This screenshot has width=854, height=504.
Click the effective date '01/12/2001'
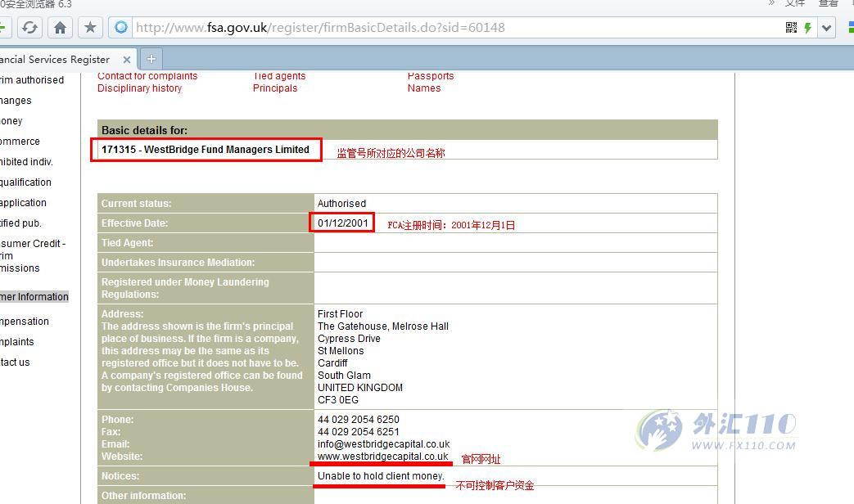342,223
